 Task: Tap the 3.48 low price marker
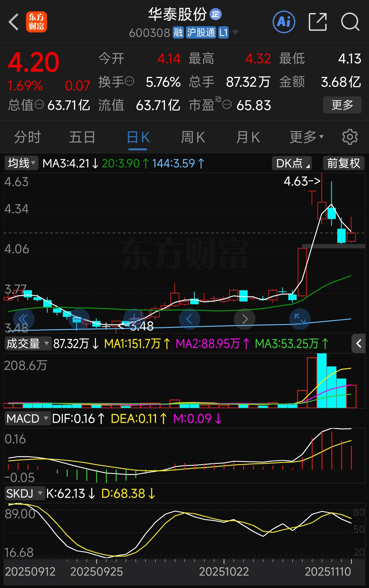click(x=136, y=326)
